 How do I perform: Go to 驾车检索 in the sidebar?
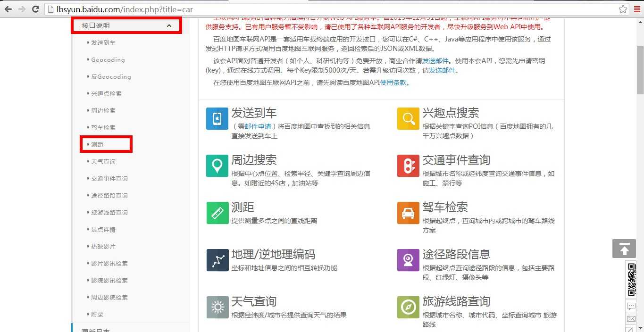[103, 128]
